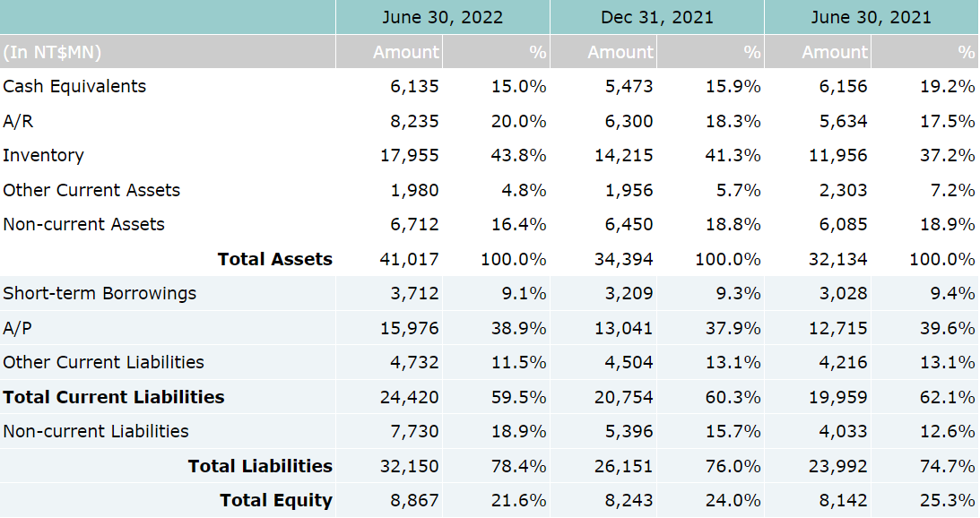Click the Total Current Liabilities label
The height and width of the screenshot is (518, 980).
tap(114, 397)
